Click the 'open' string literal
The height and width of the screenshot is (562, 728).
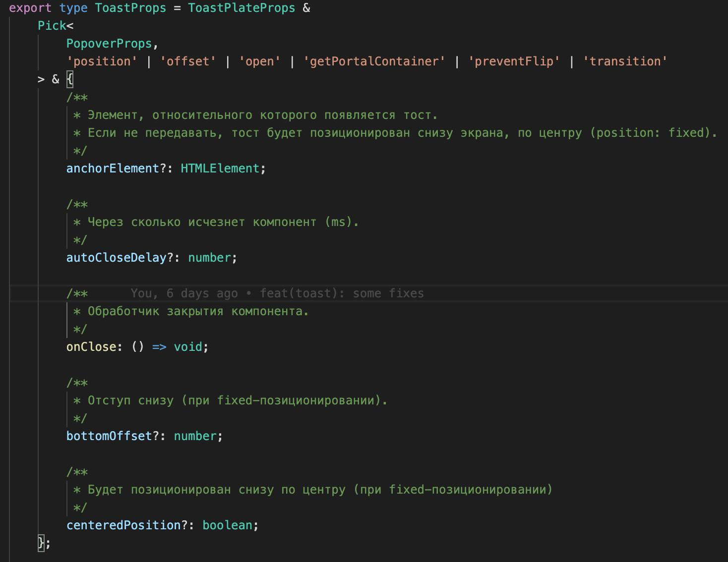click(260, 61)
